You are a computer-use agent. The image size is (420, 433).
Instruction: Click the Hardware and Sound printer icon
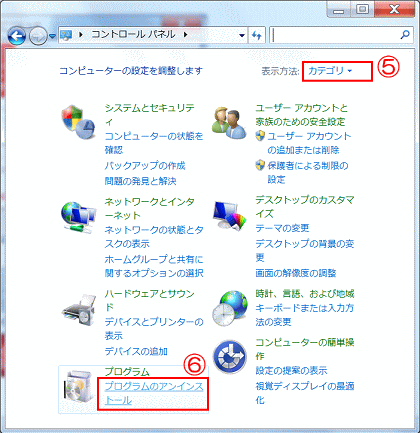click(79, 310)
